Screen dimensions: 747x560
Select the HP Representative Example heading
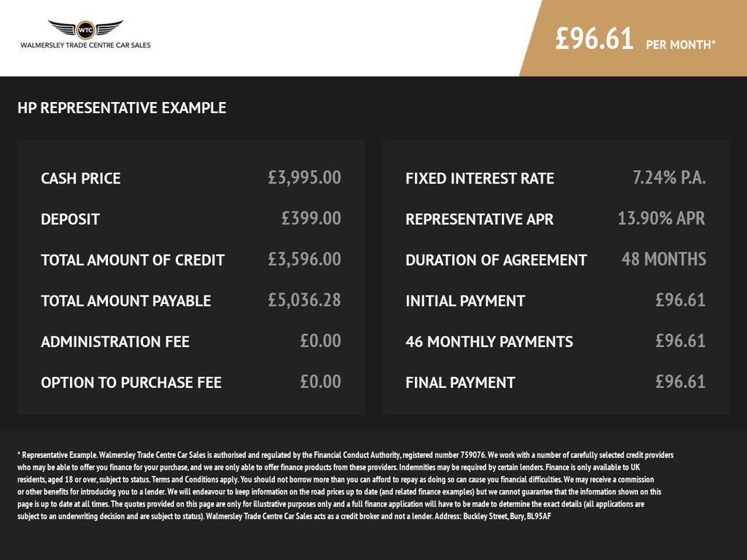coord(122,108)
